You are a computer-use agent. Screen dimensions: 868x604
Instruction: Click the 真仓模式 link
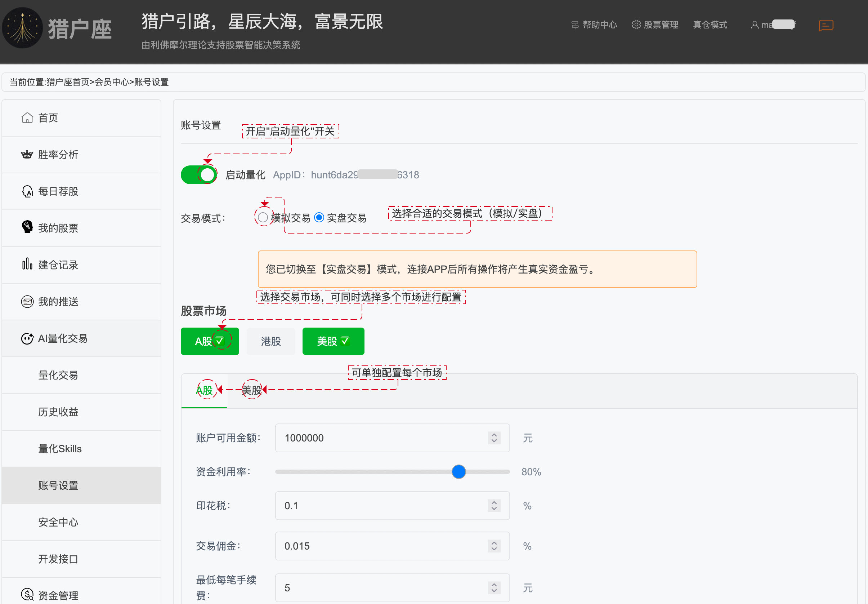point(710,25)
